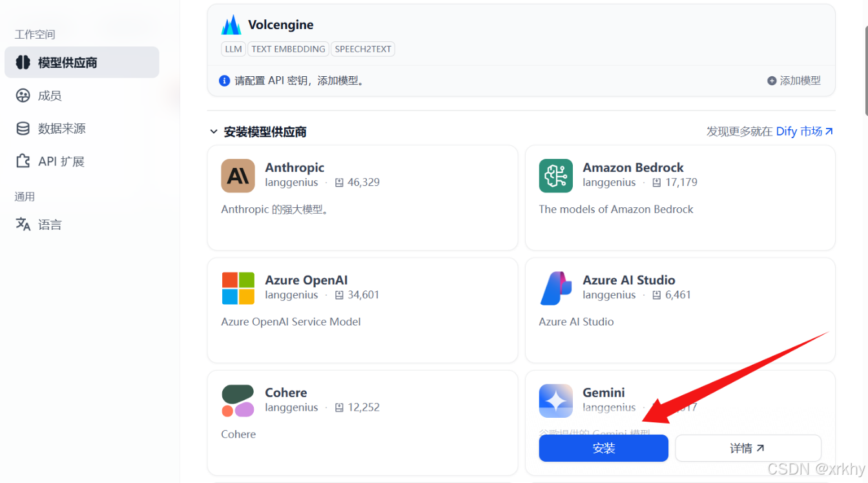Click the Azure OpenAI logo icon
This screenshot has height=483, width=868.
[238, 288]
